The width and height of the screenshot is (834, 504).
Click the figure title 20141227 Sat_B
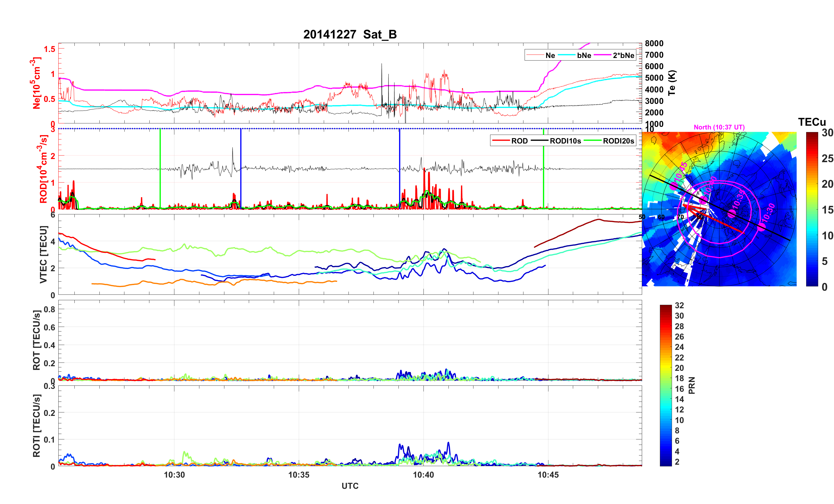click(x=350, y=34)
